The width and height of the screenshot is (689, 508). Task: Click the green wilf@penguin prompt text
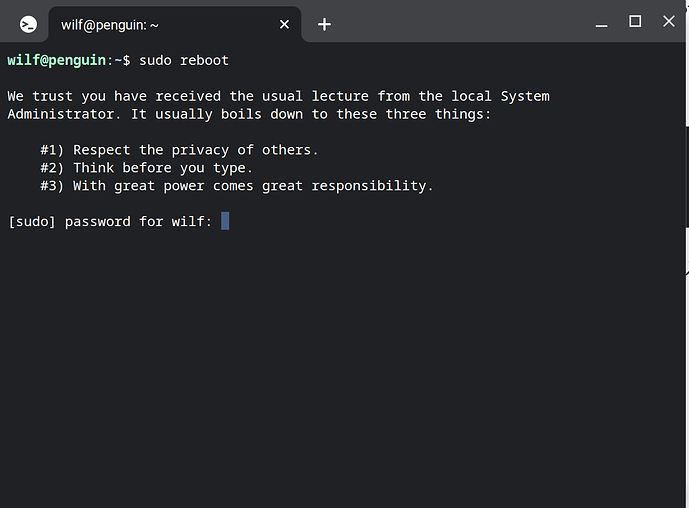point(57,60)
